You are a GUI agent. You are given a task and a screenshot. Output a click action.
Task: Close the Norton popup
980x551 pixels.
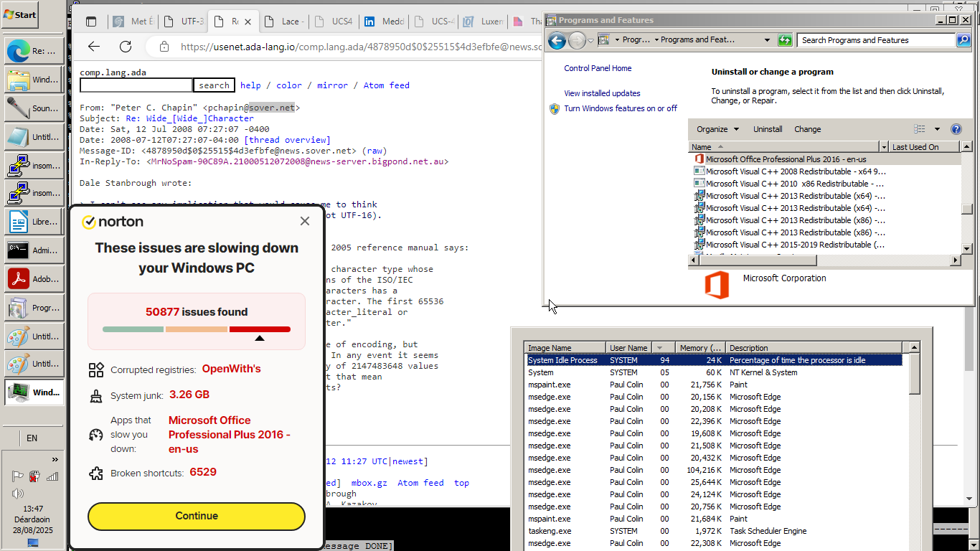(x=305, y=221)
